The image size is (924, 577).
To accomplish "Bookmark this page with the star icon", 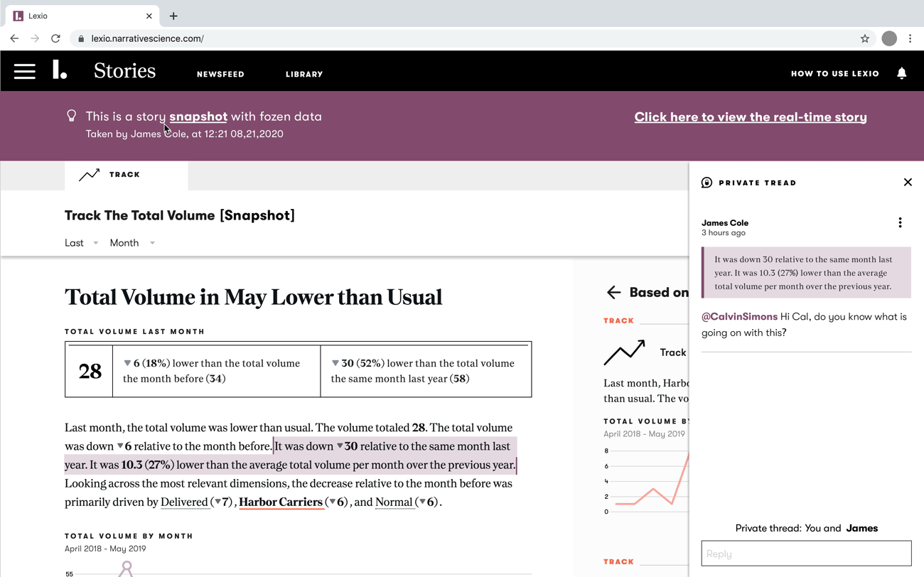I will [864, 38].
